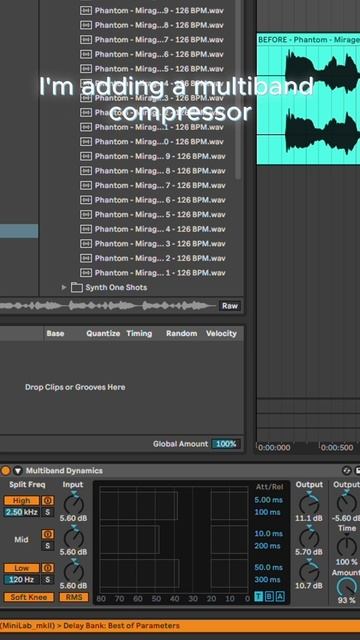Click the Time knob at 100 %
Screen dimensions: 360x640
tap(347, 546)
